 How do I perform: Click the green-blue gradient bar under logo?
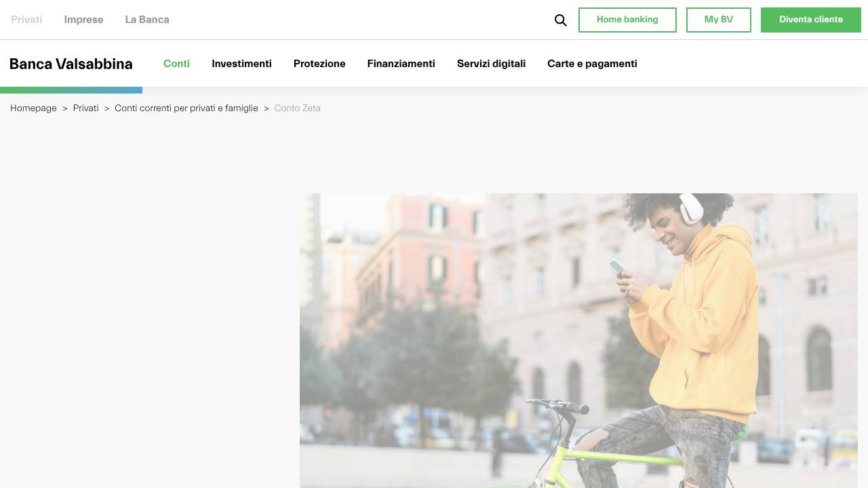71,89
